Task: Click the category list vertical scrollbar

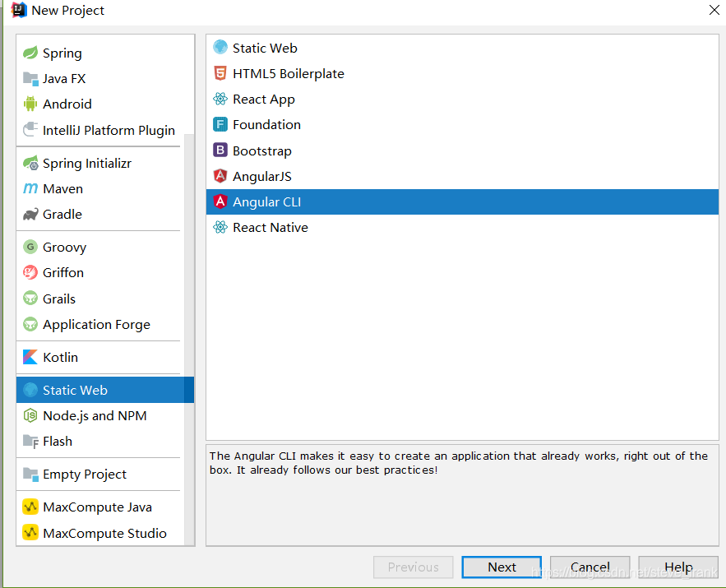Action: point(189,338)
